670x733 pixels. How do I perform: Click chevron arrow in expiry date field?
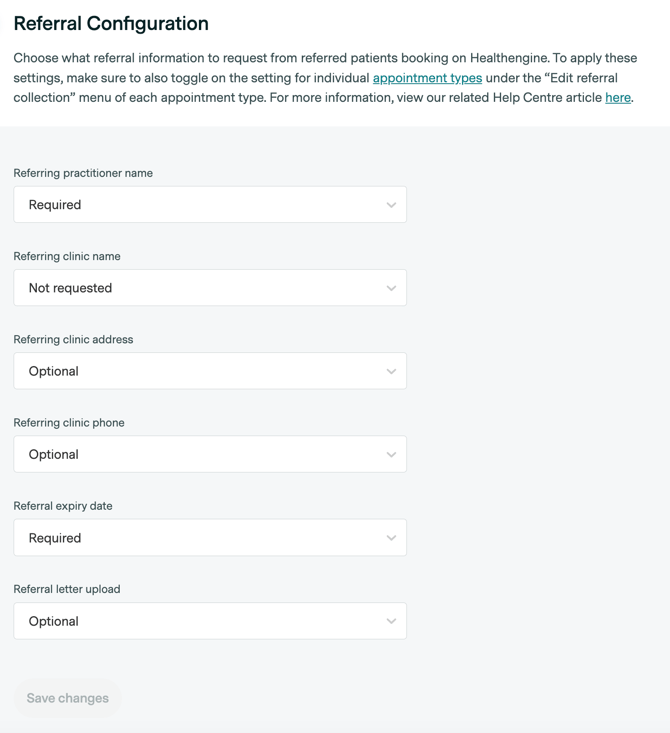pyautogui.click(x=391, y=538)
